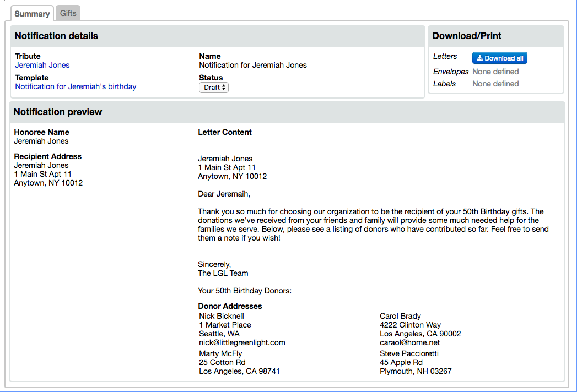
Task: Click the Download all letters button
Action: click(500, 58)
